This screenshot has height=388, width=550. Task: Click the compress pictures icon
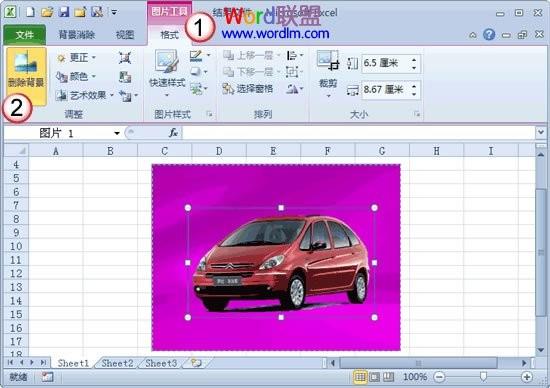click(x=125, y=58)
